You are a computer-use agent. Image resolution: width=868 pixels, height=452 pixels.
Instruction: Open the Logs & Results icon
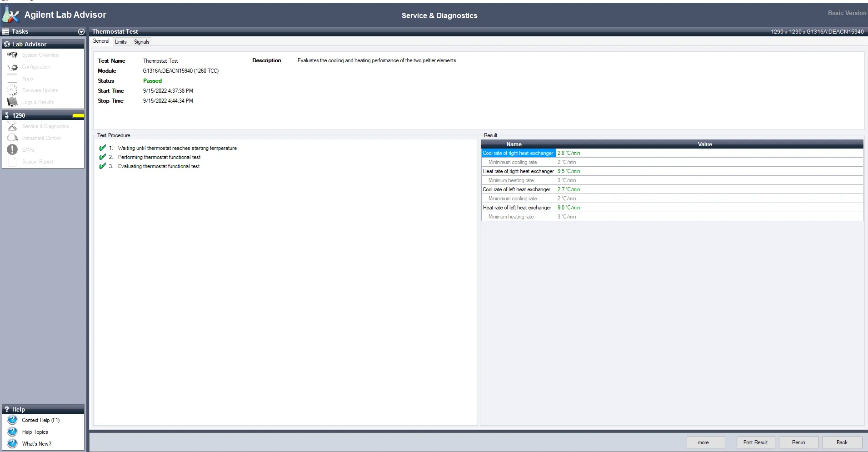(x=12, y=102)
